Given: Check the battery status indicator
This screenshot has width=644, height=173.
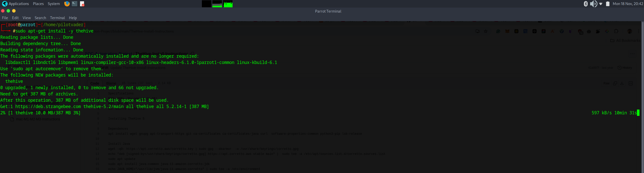Looking at the screenshot, I should pyautogui.click(x=608, y=4).
